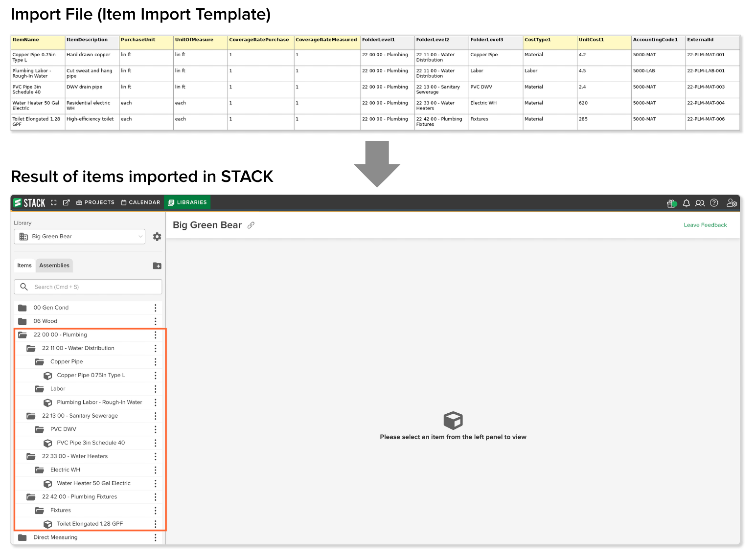Click the UnitCost1 cell showing 620
This screenshot has width=756, height=559.
[x=604, y=106]
